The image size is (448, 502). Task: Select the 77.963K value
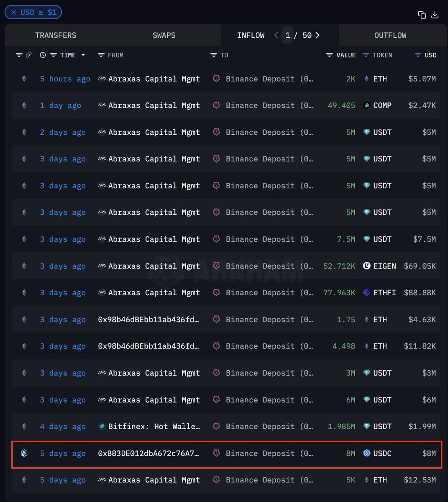point(339,293)
